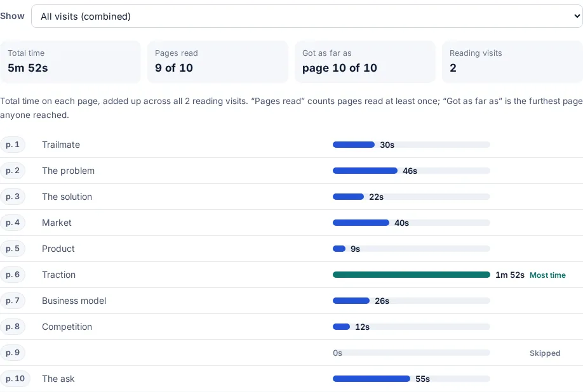Click the p. 8 page badge
The width and height of the screenshot is (583, 392).
coord(13,327)
